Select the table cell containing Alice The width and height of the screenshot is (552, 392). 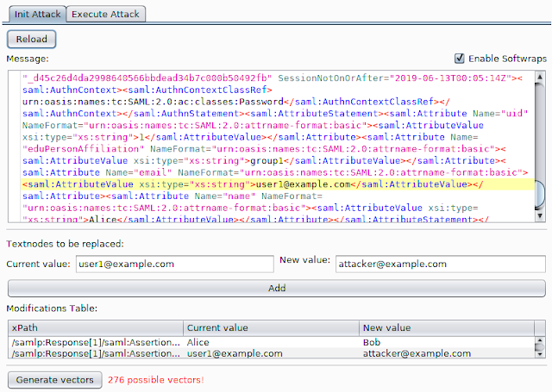[x=271, y=342]
